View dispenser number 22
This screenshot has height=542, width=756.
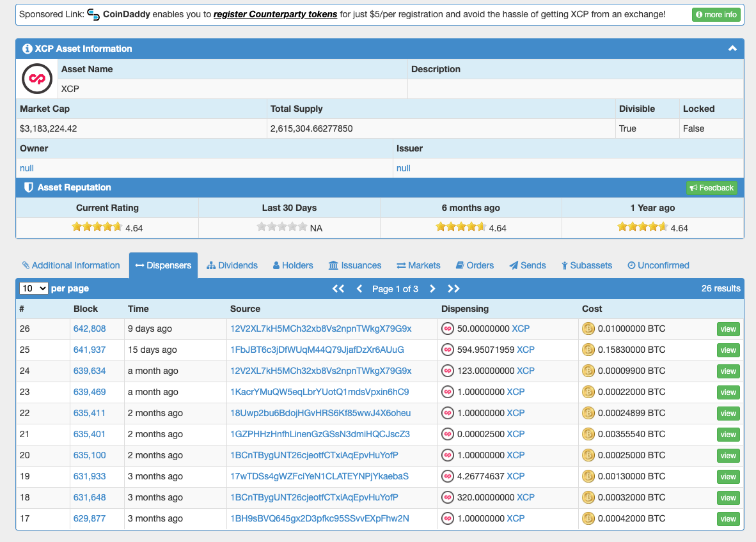tap(728, 414)
